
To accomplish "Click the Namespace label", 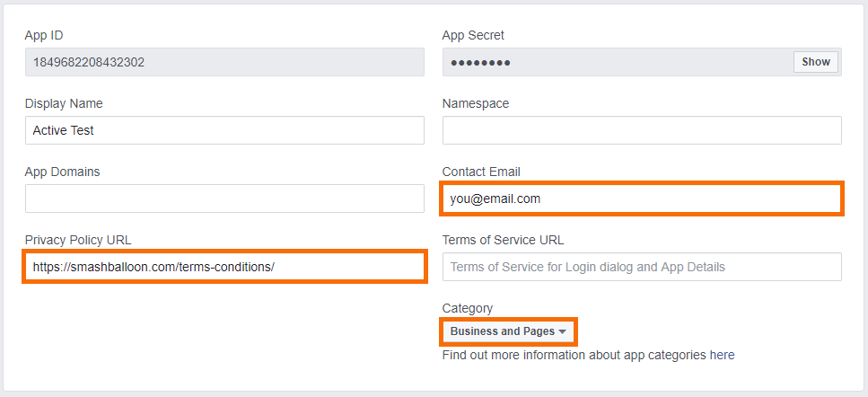I will tap(476, 103).
